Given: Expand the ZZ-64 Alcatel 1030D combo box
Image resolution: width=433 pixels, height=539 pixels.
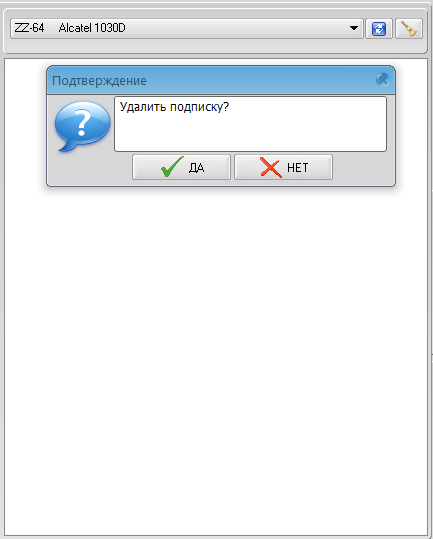Looking at the screenshot, I should click(187, 29).
